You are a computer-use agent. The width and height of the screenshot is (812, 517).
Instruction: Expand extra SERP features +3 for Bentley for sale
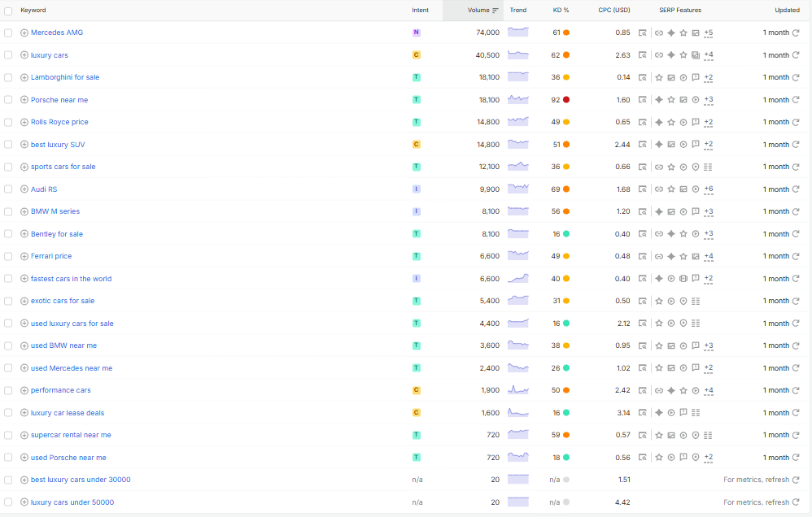(x=709, y=234)
